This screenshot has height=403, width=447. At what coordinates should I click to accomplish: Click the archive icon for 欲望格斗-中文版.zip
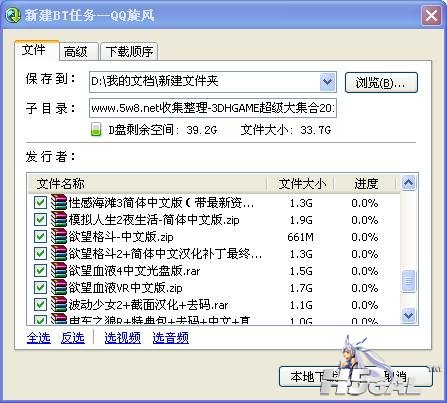click(x=59, y=236)
